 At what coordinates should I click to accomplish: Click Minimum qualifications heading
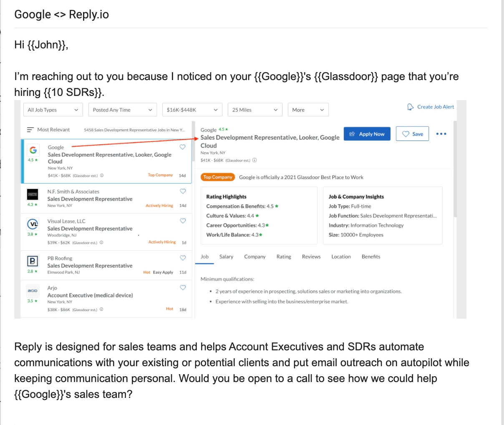click(227, 279)
